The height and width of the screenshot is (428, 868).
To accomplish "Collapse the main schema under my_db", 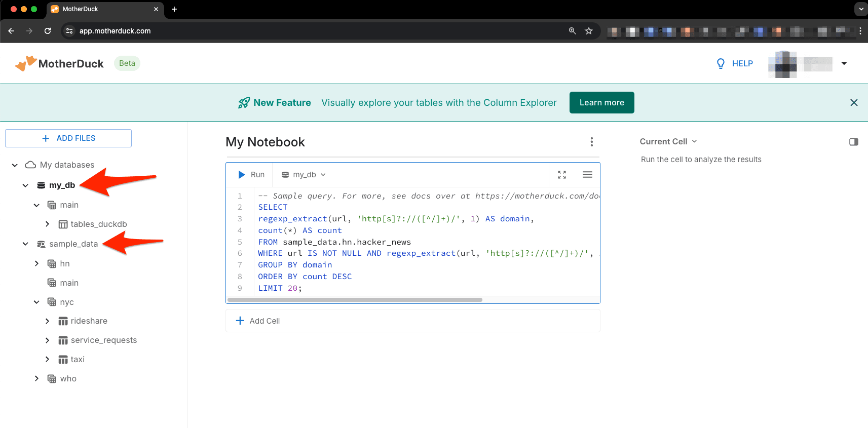I will coord(36,205).
